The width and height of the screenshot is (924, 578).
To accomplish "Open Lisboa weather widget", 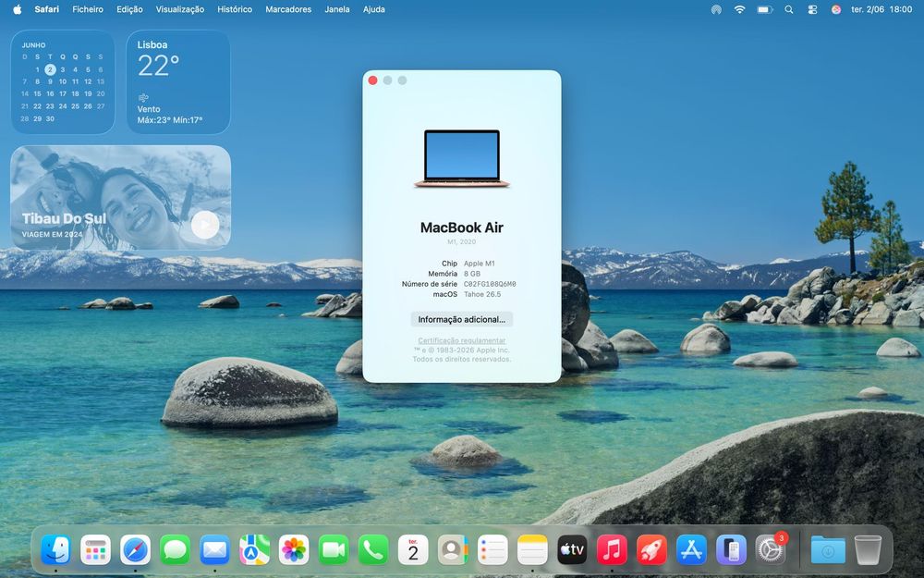I will coord(178,82).
